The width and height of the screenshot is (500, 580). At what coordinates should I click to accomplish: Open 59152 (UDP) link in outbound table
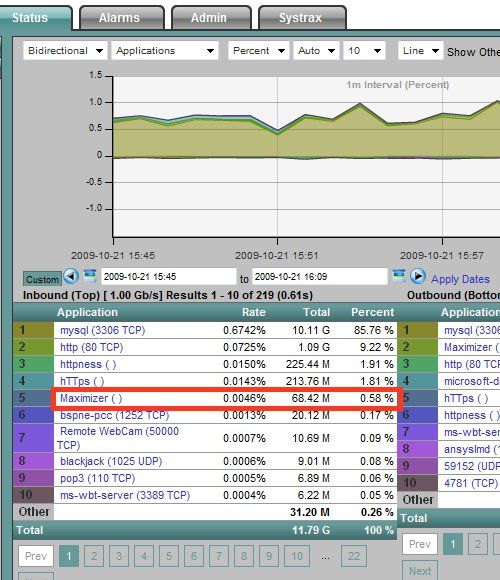(472, 466)
